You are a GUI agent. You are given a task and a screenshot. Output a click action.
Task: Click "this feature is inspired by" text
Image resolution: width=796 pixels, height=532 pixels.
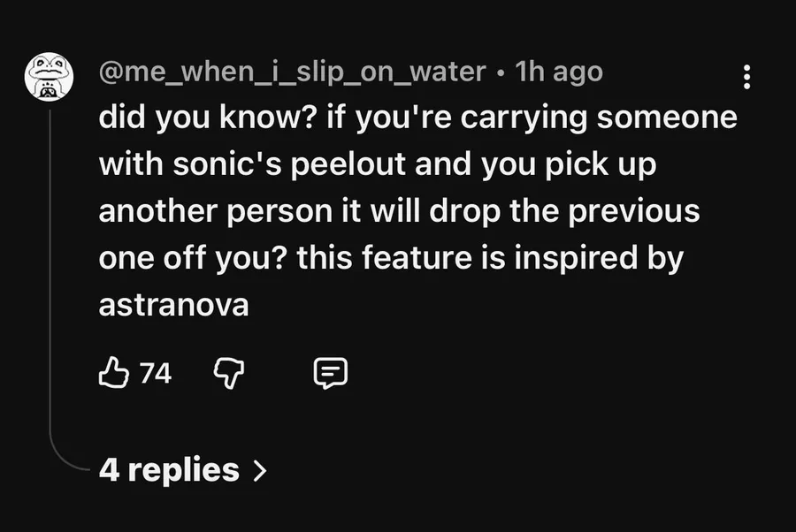click(x=490, y=258)
